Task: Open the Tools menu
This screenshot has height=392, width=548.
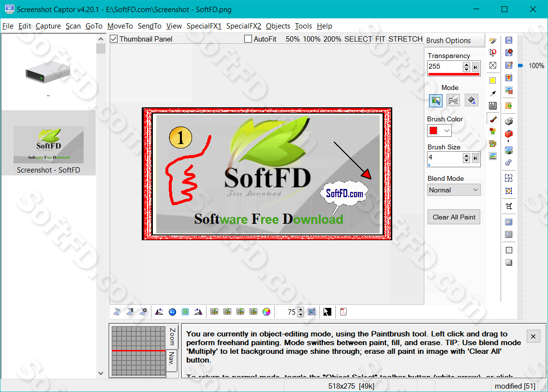Action: pyautogui.click(x=303, y=26)
